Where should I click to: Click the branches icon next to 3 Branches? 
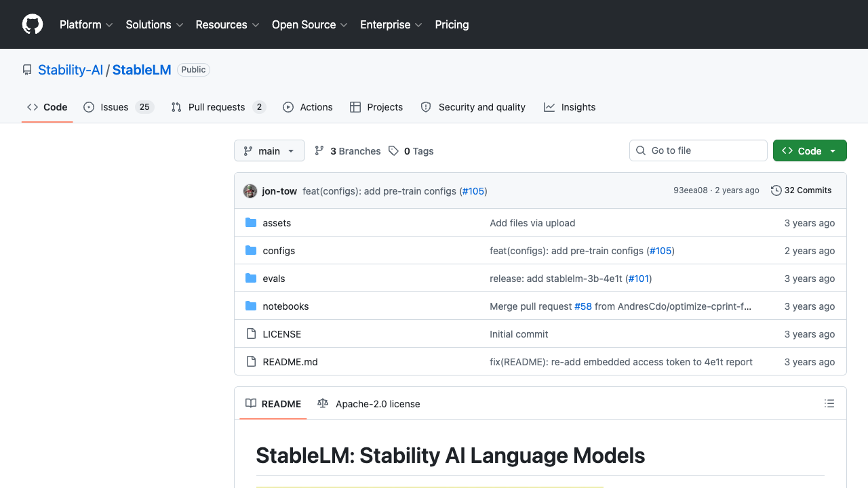point(319,151)
